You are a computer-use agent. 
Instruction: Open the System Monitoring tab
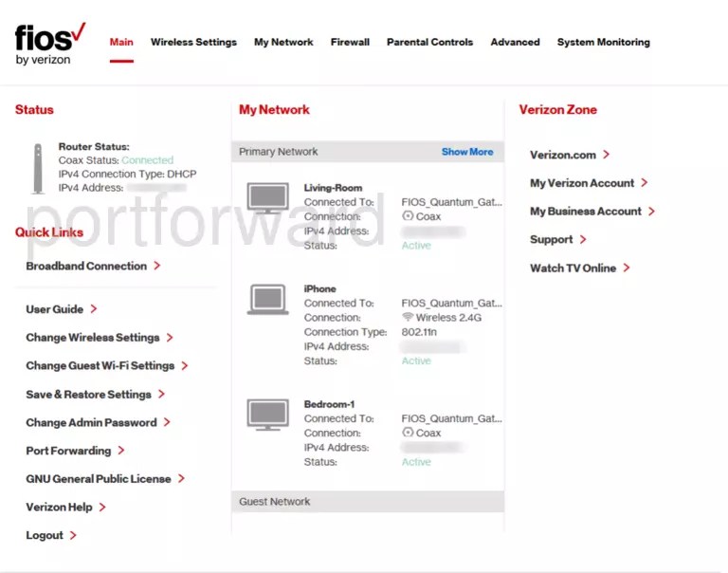604,43
